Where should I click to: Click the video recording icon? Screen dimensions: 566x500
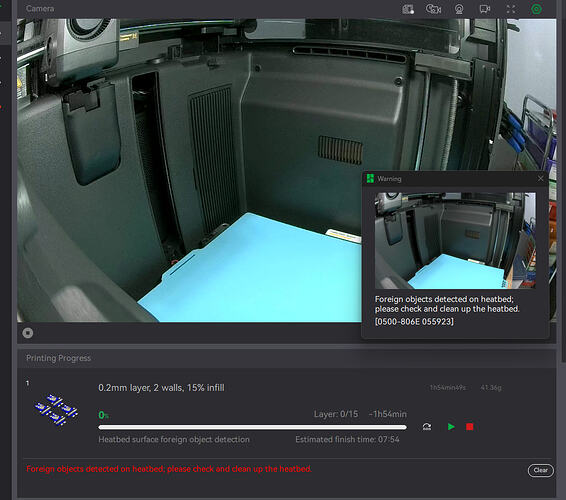(485, 9)
